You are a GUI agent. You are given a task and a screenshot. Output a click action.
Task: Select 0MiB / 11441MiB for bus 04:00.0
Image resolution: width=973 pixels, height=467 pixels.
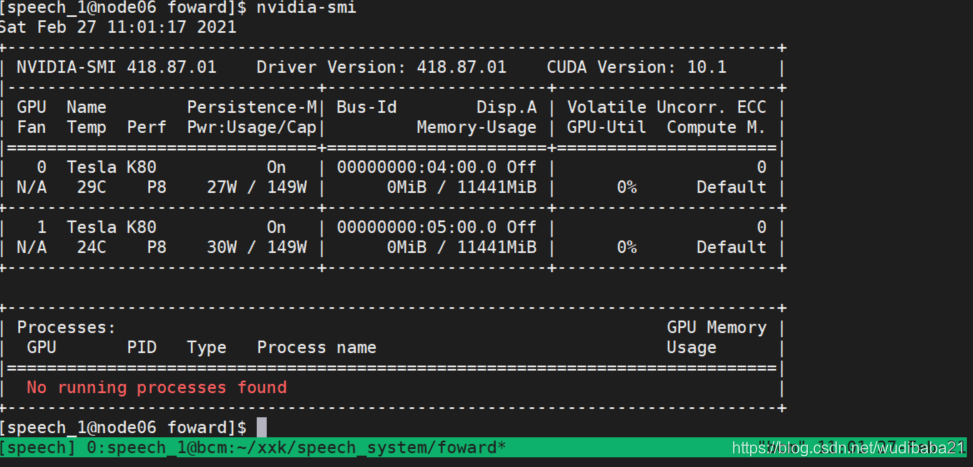(462, 187)
